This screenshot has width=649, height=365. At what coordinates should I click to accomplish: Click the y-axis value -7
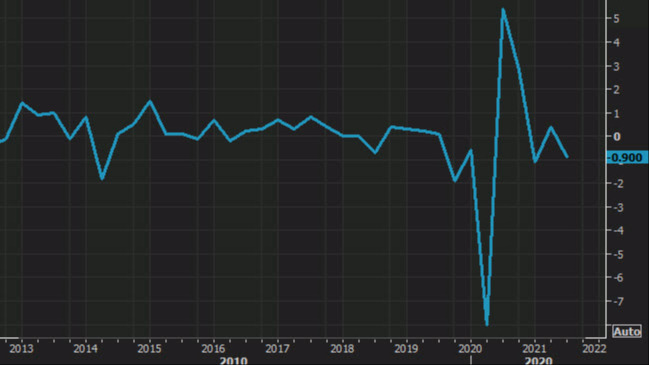(618, 301)
